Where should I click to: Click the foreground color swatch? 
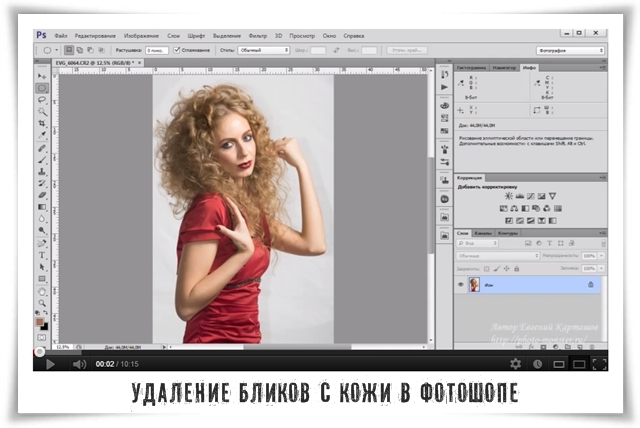point(40,322)
